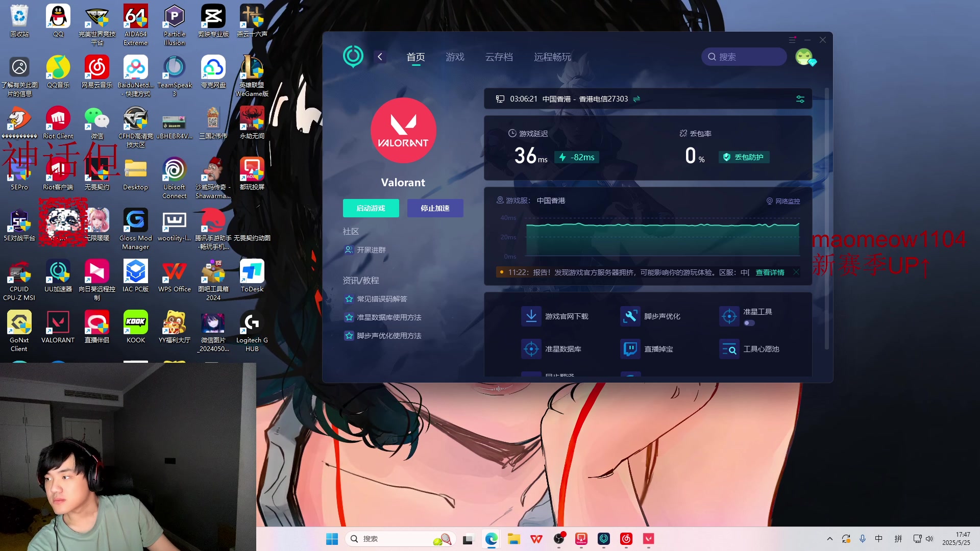Select WPS Office desktop icon
The height and width of the screenshot is (551, 980).
tap(175, 277)
